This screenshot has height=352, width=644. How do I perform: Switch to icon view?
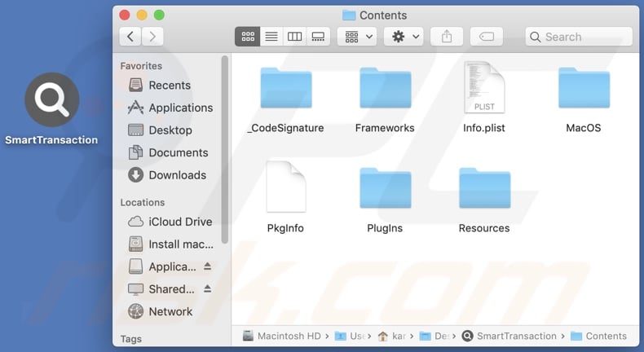click(x=248, y=37)
